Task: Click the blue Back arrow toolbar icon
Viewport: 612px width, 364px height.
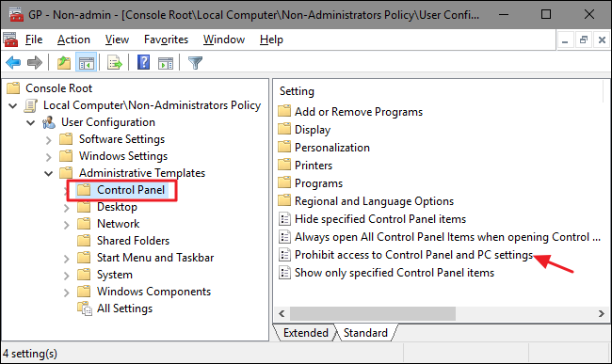Action: [x=13, y=62]
